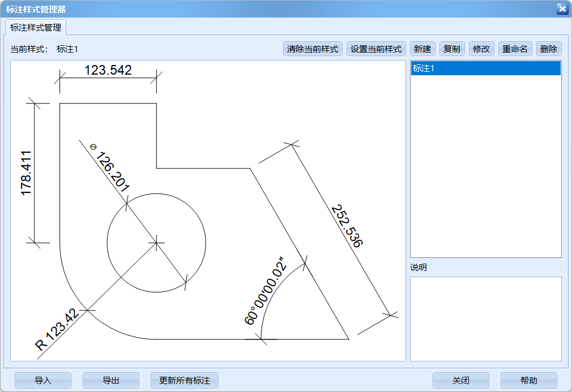This screenshot has width=572, height=392.
Task: Click the 清除当前样式 button
Action: 313,49
